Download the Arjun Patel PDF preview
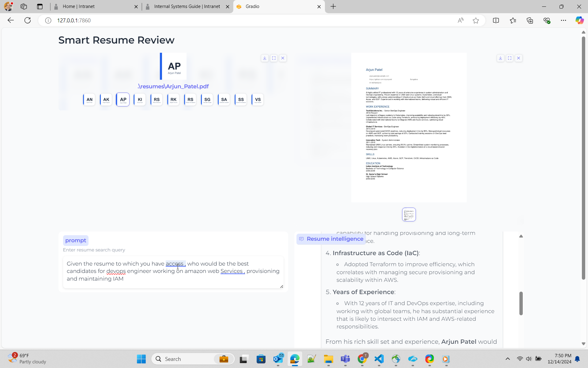 [x=500, y=58]
